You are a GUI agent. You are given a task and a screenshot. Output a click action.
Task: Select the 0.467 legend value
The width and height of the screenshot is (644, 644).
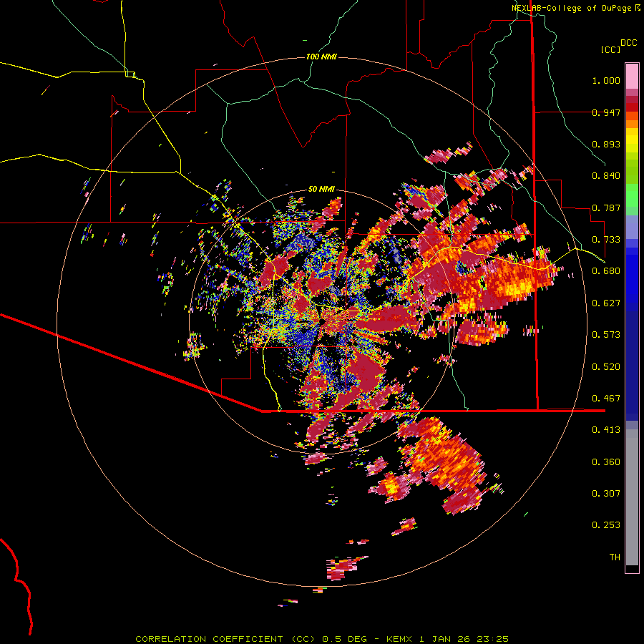tap(606, 399)
